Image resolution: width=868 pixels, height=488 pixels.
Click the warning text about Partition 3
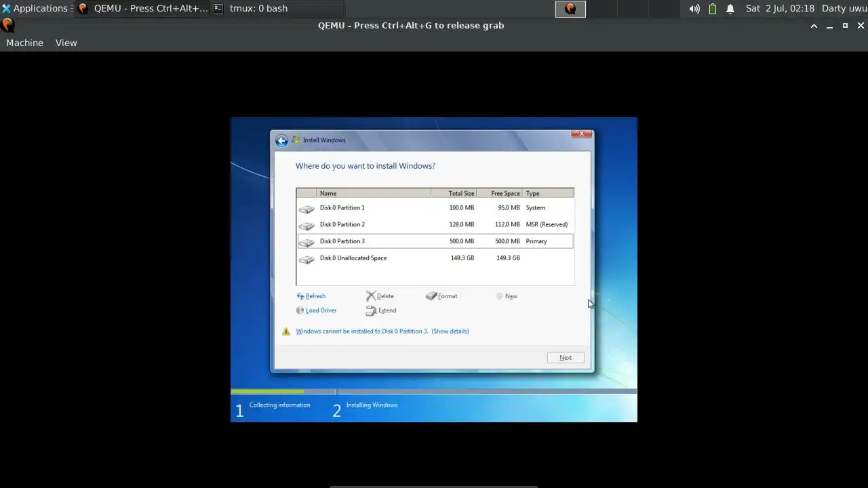click(362, 331)
